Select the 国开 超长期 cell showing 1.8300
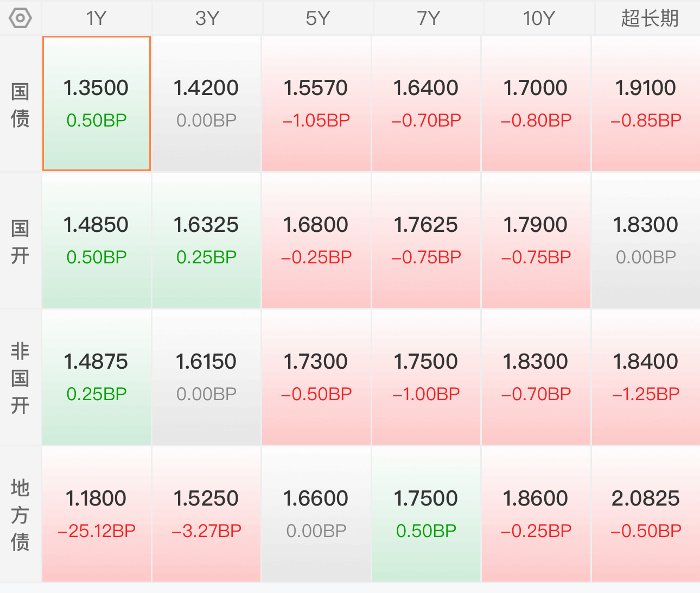 pos(646,241)
